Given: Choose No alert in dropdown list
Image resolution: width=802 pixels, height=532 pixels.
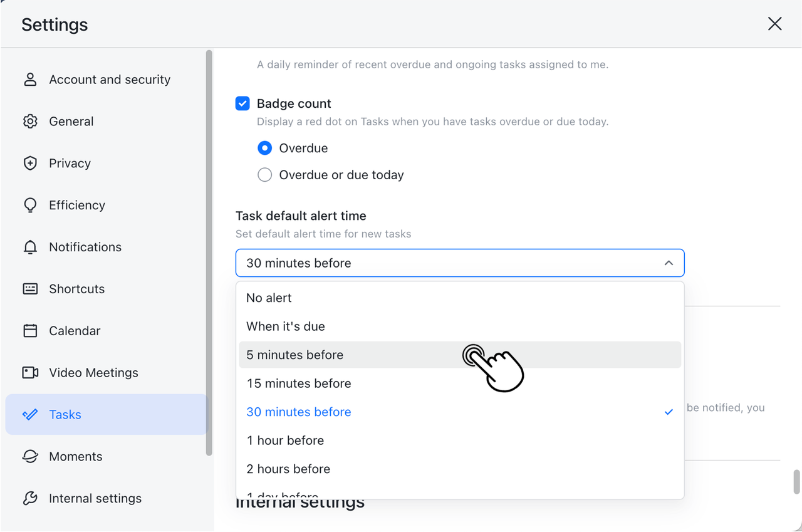Looking at the screenshot, I should [x=269, y=298].
